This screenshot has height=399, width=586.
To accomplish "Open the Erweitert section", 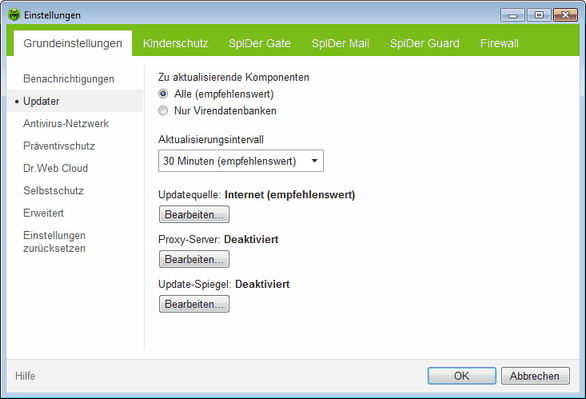I will [43, 213].
